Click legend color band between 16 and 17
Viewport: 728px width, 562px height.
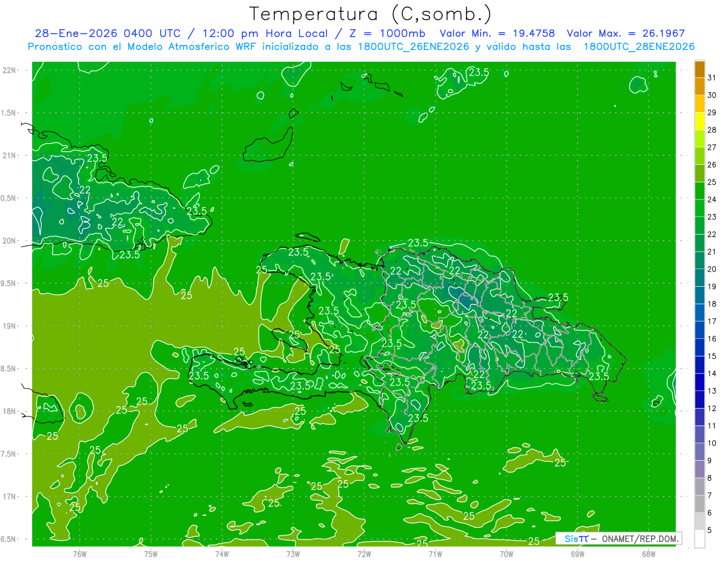coord(699,330)
